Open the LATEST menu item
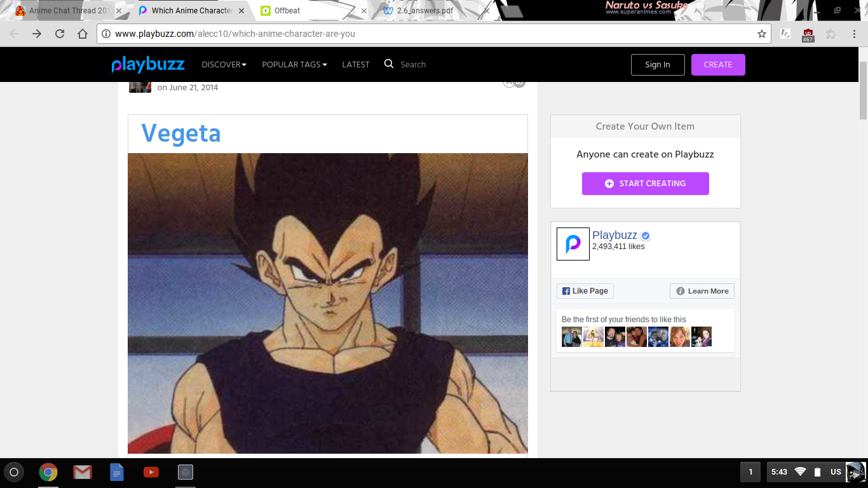 pos(355,64)
